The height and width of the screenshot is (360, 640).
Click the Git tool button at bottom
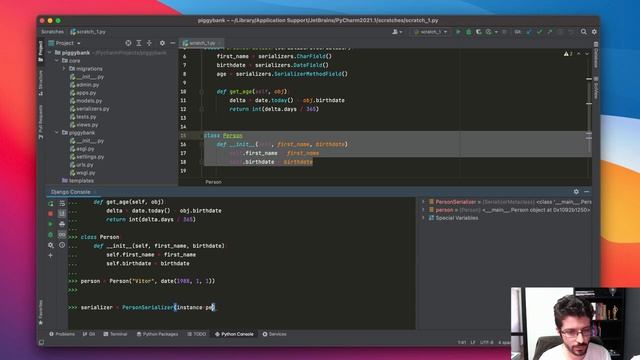(x=89, y=334)
